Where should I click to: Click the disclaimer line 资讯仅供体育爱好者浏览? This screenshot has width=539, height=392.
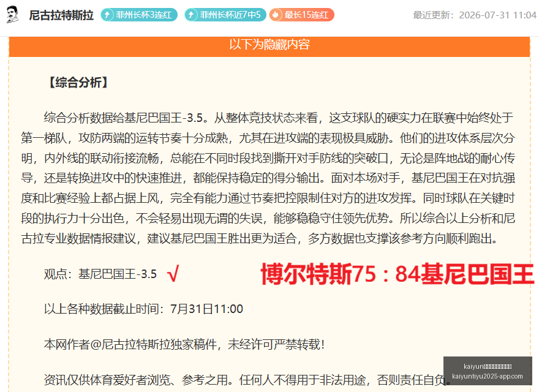(x=247, y=380)
